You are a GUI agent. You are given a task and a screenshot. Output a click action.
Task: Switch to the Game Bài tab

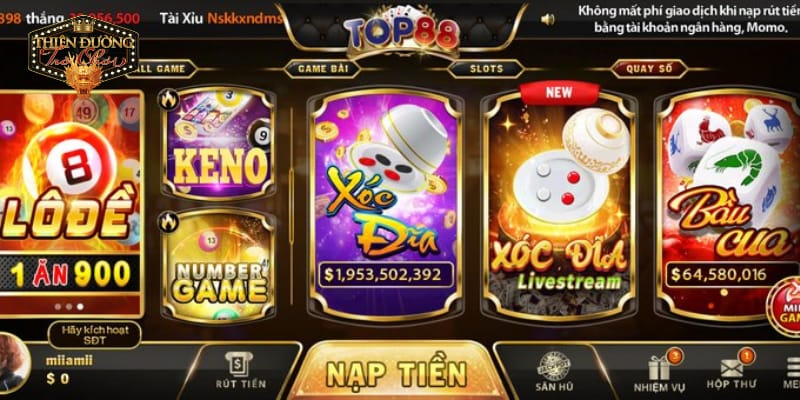pyautogui.click(x=322, y=69)
